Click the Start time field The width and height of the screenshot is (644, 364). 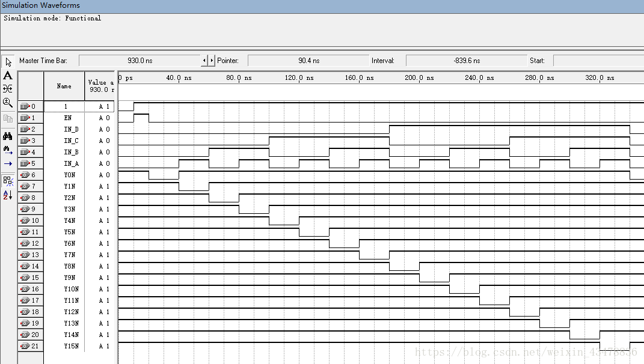tap(598, 60)
